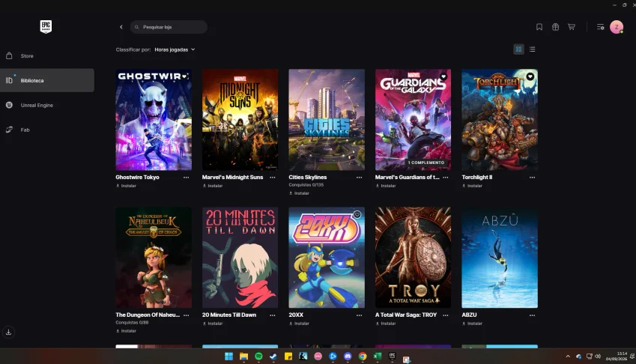Open ABZU cover art
This screenshot has width=636, height=364.
pyautogui.click(x=500, y=258)
